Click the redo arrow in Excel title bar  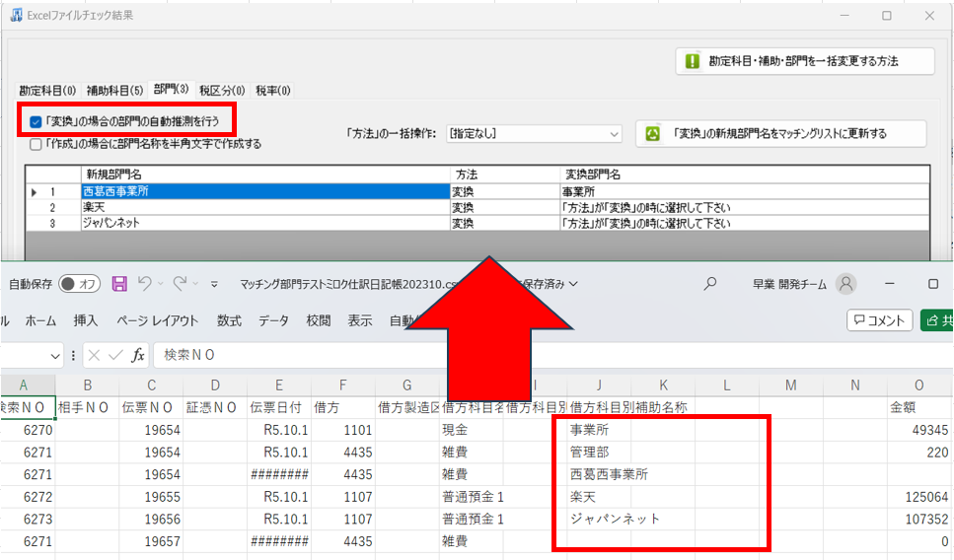click(x=181, y=283)
